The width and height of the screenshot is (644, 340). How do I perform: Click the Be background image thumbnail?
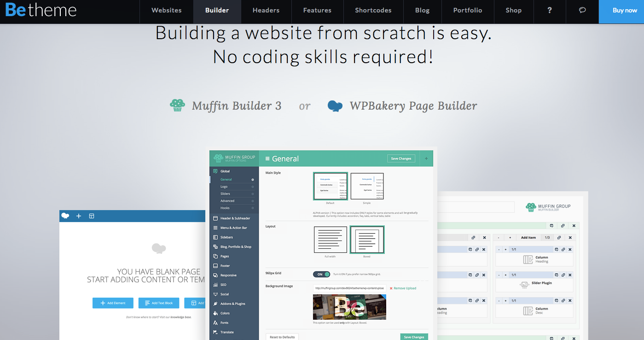pyautogui.click(x=349, y=306)
